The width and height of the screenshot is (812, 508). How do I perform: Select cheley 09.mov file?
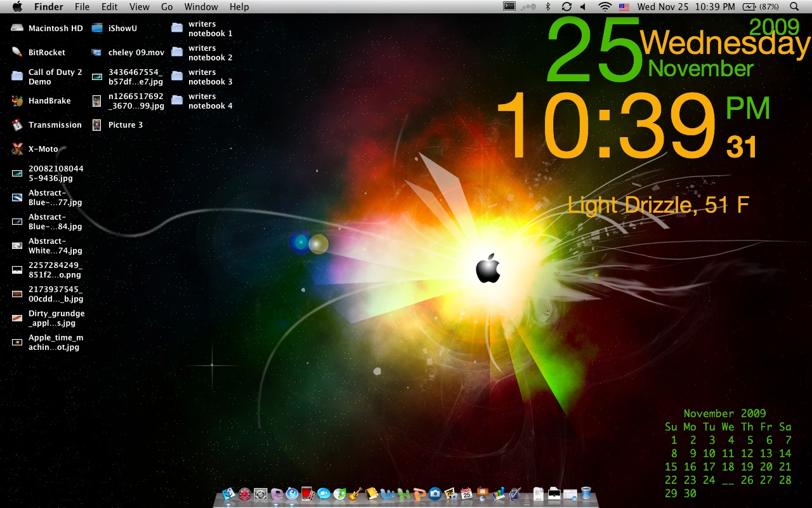tap(97, 53)
